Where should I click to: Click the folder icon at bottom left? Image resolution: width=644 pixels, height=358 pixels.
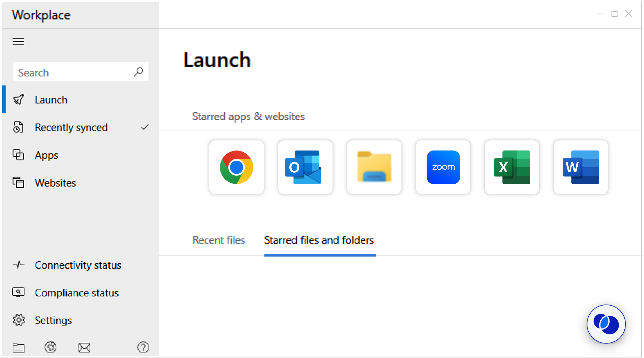point(19,348)
